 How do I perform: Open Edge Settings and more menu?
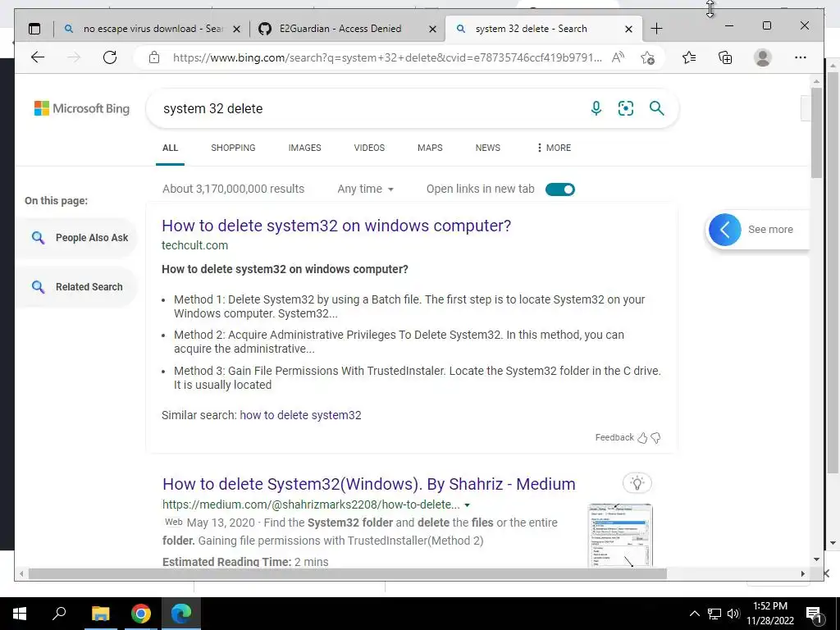pos(801,57)
